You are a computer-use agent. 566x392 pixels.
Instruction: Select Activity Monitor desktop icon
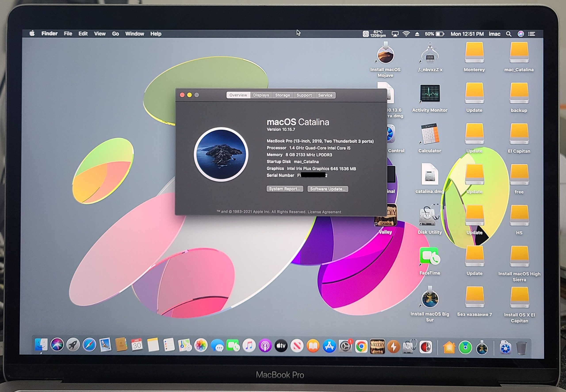pyautogui.click(x=430, y=94)
